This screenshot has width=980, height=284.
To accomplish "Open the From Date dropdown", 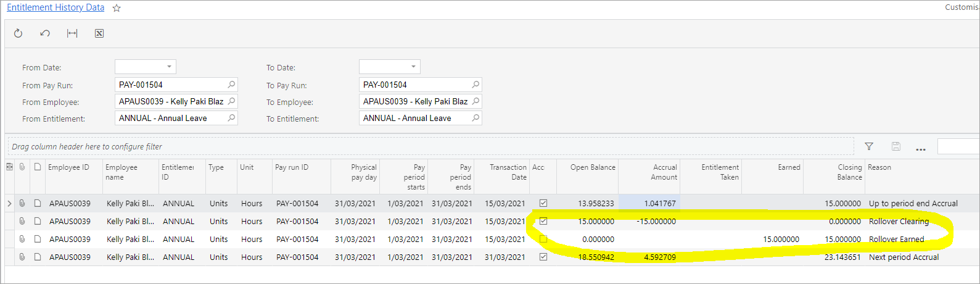I will tap(169, 67).
